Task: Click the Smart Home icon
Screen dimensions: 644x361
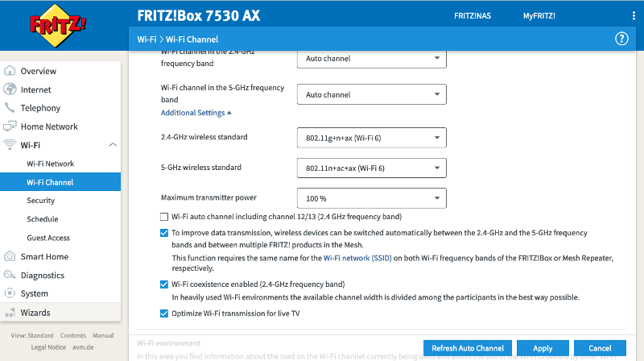Action: 10,256
